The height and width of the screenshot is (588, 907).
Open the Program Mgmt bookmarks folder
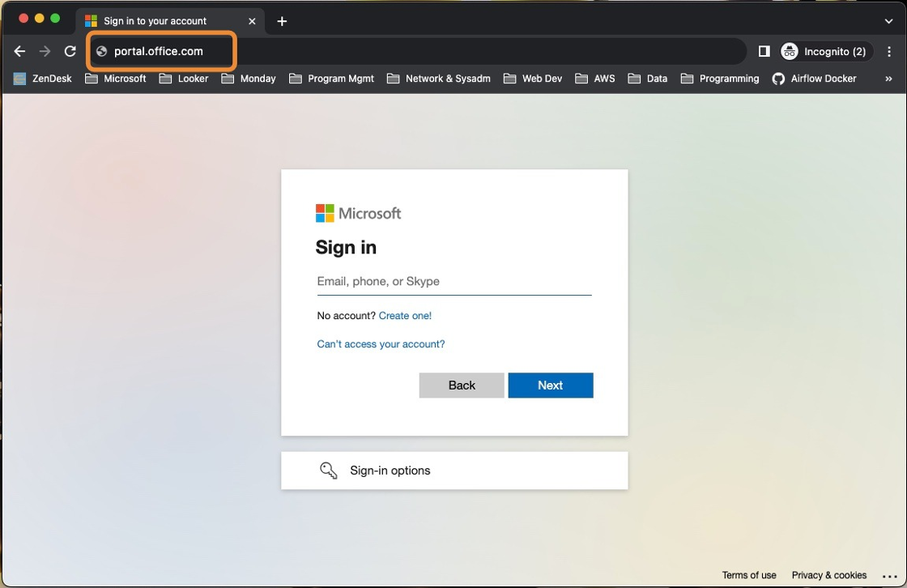(x=331, y=79)
